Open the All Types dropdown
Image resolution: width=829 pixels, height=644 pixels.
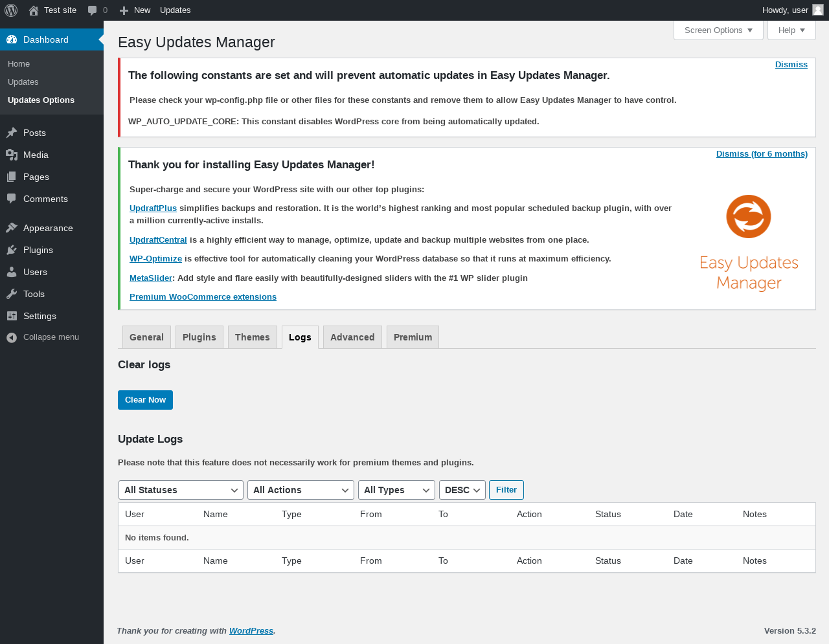[x=396, y=490]
